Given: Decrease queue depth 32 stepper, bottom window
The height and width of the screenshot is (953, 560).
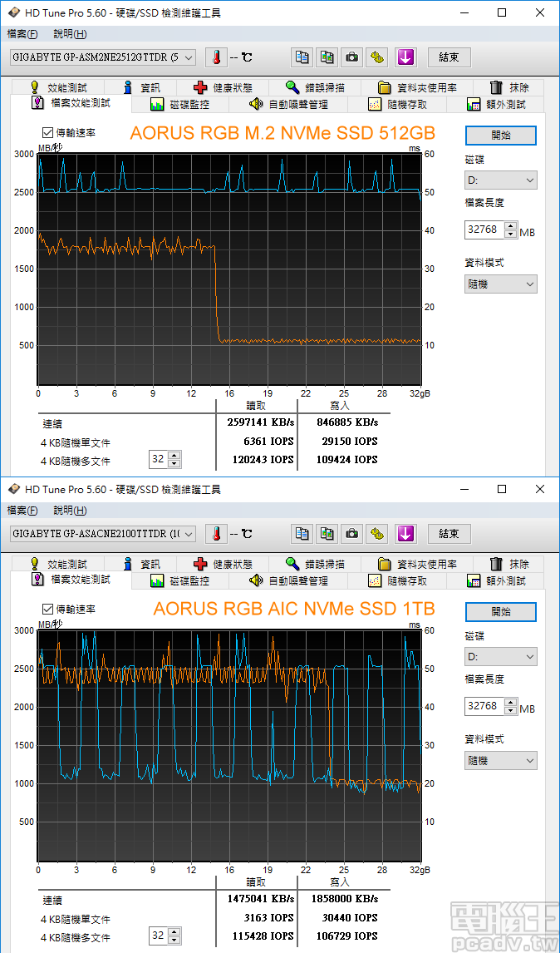Looking at the screenshot, I should coord(174,941).
